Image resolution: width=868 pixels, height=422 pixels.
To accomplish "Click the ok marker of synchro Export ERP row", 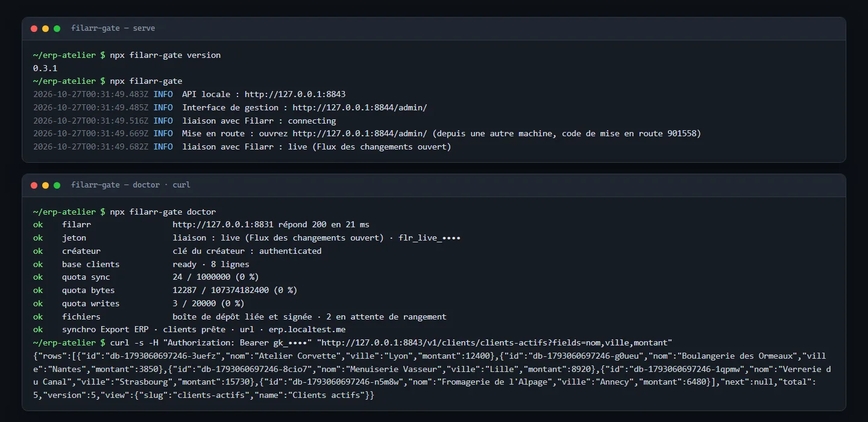I will tap(38, 329).
